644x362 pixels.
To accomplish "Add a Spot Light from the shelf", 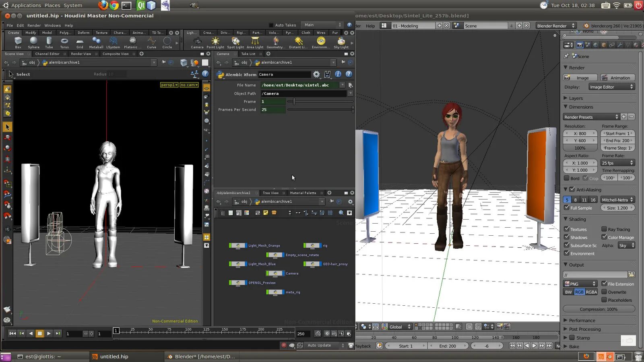I will (235, 43).
